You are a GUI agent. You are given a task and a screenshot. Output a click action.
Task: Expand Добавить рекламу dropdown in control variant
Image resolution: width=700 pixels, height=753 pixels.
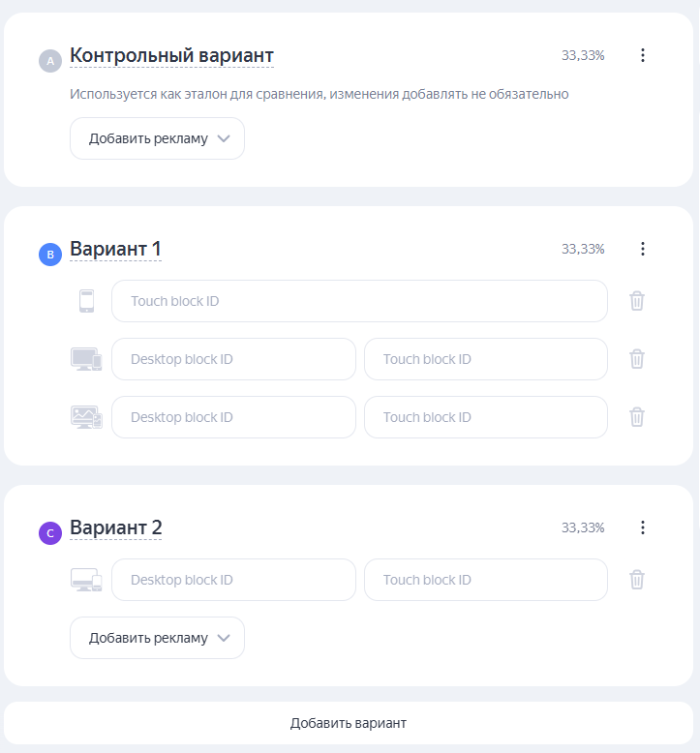pos(157,138)
